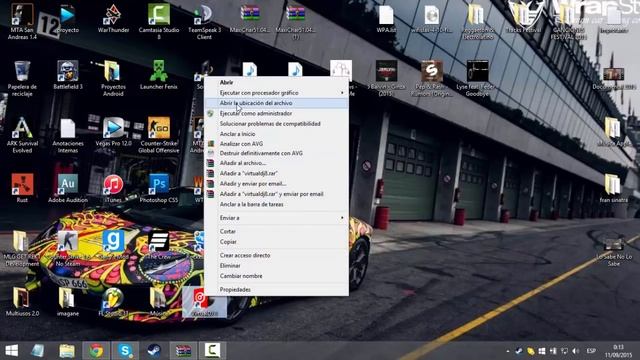Select 'Añadir y enviar por email...'
640x360 pixels.
pyautogui.click(x=253, y=184)
